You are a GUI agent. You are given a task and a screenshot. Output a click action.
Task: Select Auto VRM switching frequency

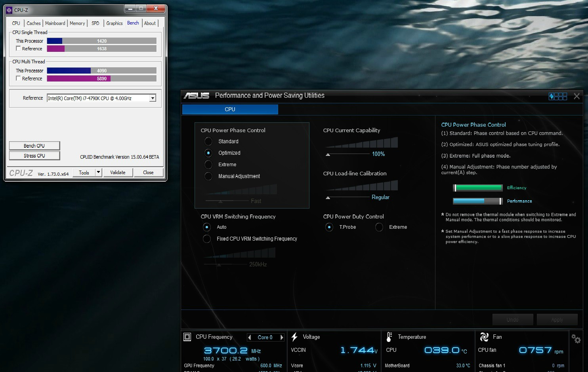[207, 227]
